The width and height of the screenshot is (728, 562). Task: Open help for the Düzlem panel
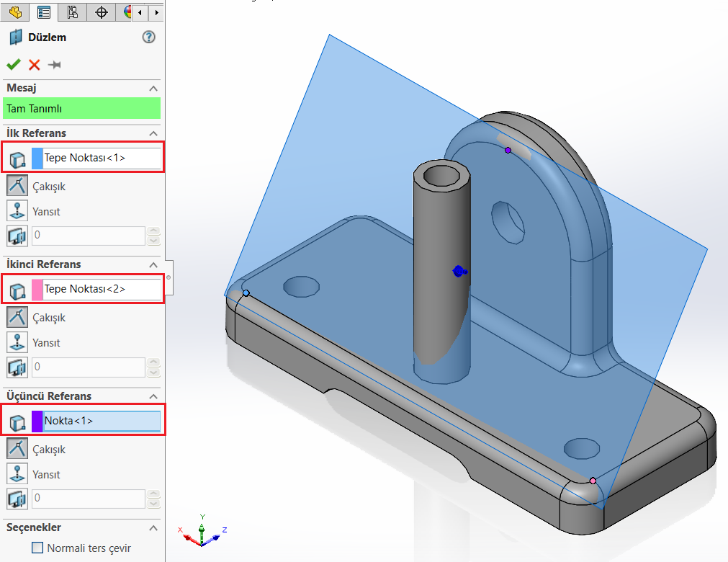(x=149, y=37)
